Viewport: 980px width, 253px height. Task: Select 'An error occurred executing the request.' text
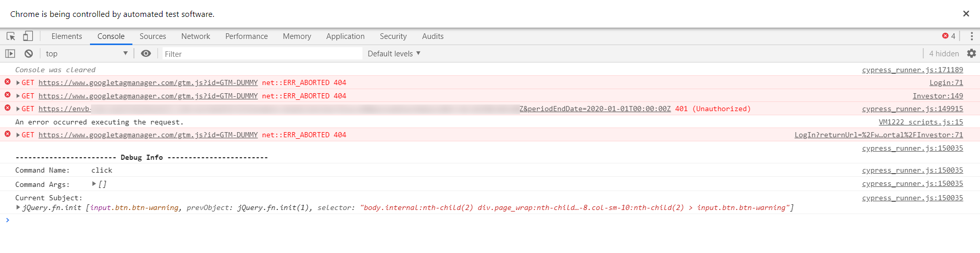(99, 122)
